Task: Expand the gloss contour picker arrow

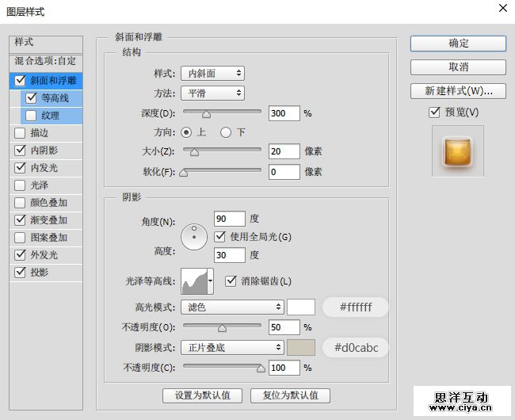Action: (211, 281)
